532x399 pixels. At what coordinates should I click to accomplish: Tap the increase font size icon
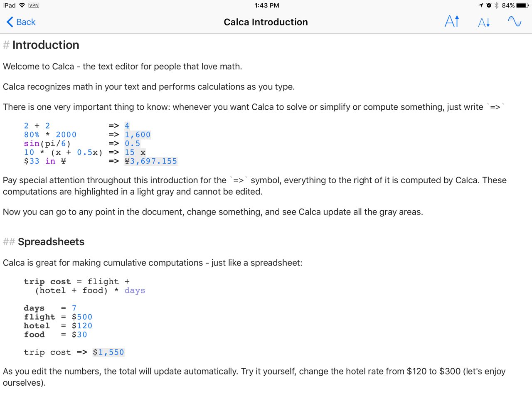click(452, 21)
